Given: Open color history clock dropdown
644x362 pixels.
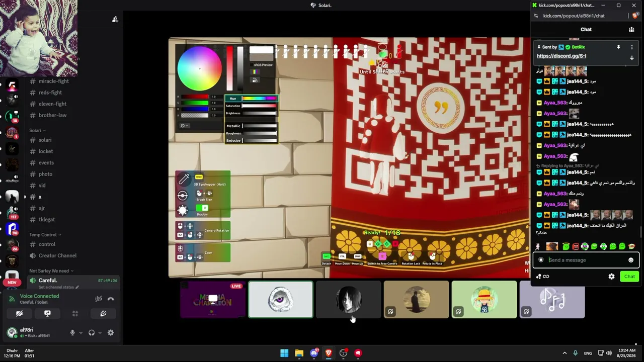Looking at the screenshot, I should [x=185, y=126].
